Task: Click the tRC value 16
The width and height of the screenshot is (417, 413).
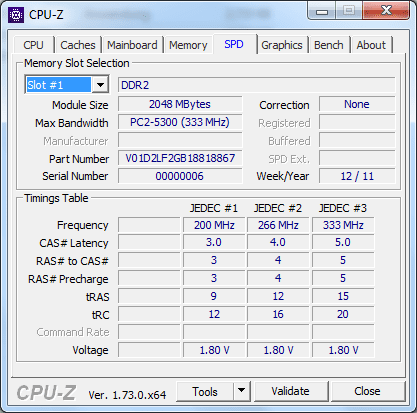Action: pos(278,314)
